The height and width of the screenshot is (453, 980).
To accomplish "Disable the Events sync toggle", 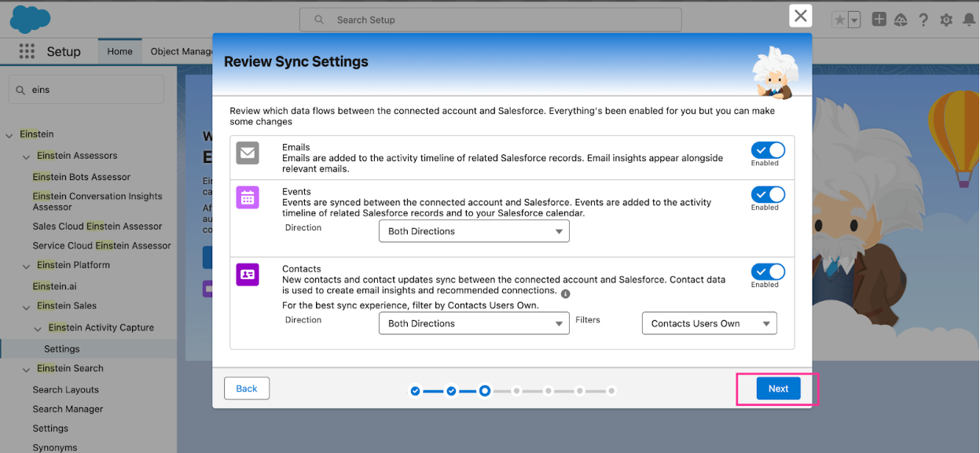I will click(x=768, y=194).
